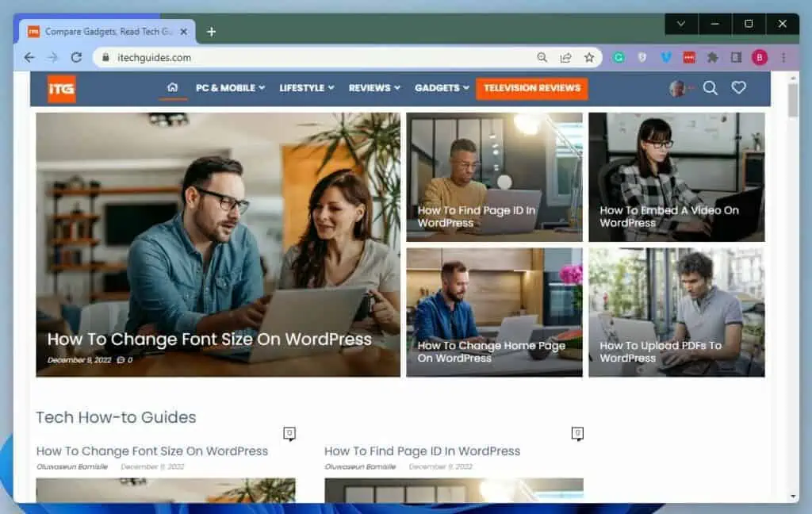The image size is (812, 514).
Task: Toggle the red extension icon near the address bar
Action: tap(688, 57)
